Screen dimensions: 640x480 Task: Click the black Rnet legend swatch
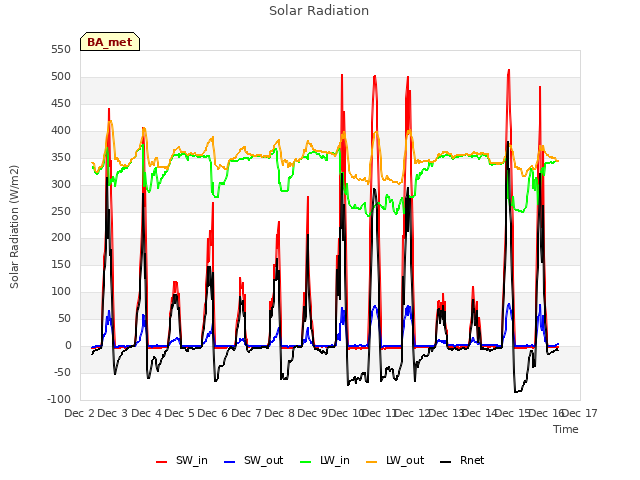446,462
